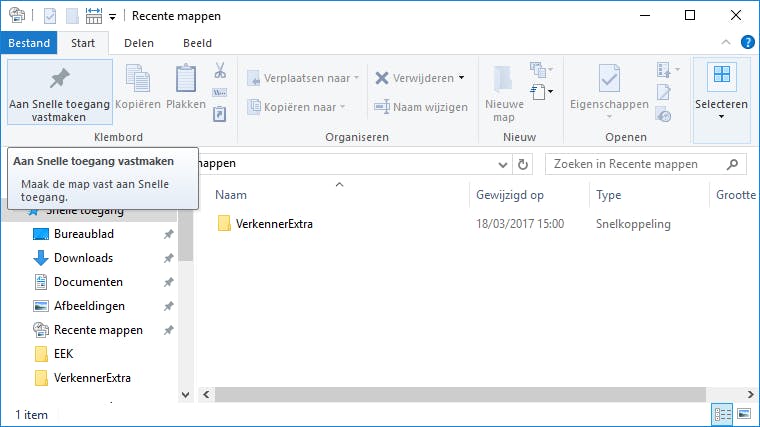Open the blue help question mark
This screenshot has width=760, height=427.
747,42
